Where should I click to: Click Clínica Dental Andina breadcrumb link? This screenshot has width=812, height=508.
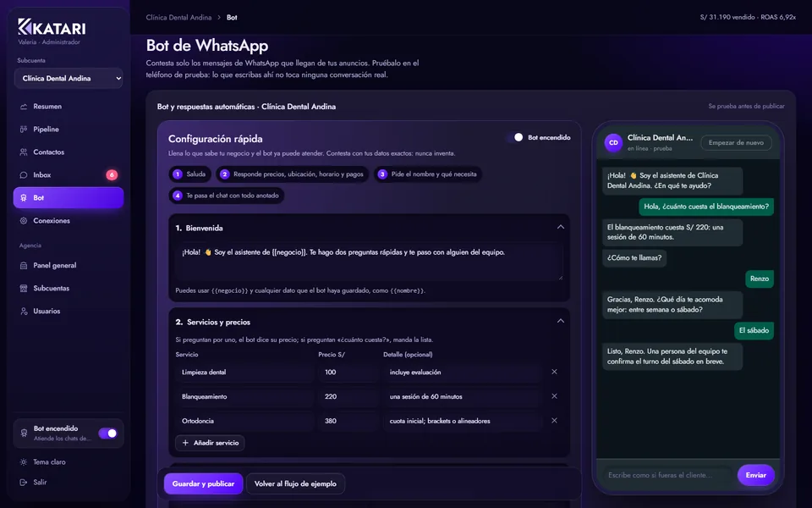pos(178,18)
